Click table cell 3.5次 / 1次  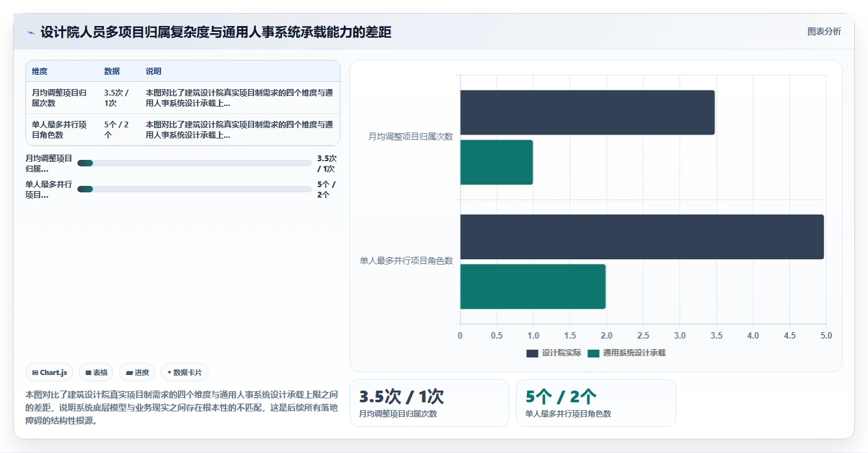(116, 97)
